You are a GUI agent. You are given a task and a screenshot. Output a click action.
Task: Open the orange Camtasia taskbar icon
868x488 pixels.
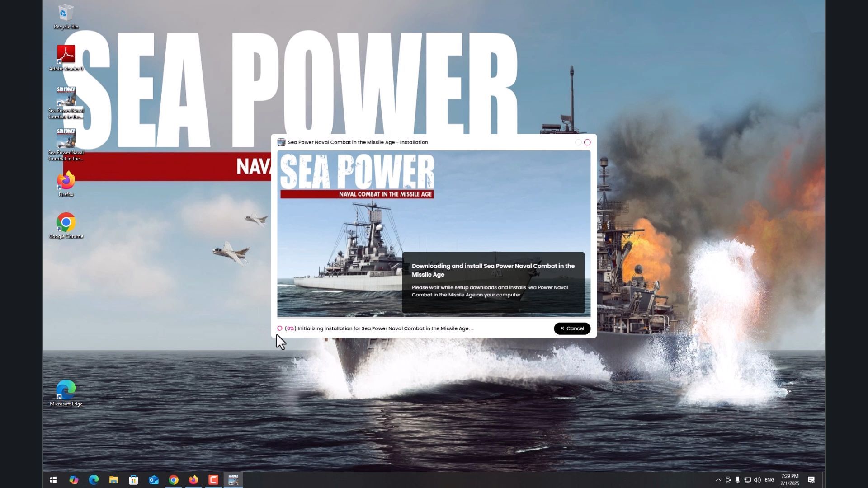pyautogui.click(x=213, y=480)
